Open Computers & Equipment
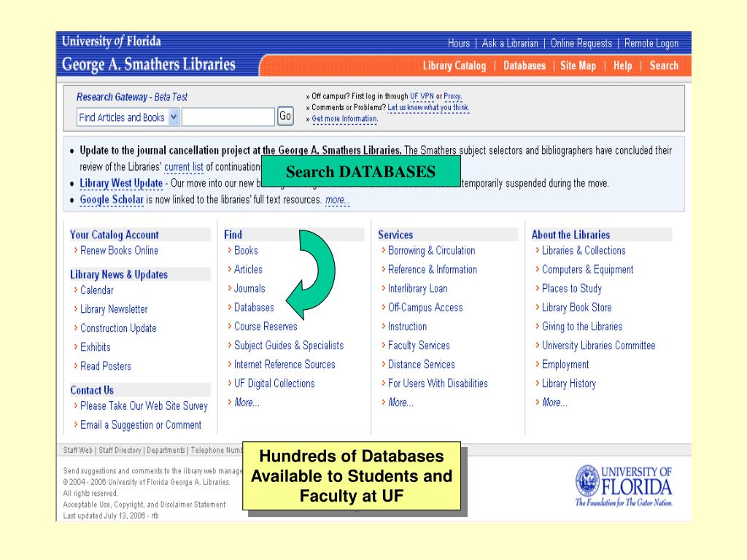Screen dimensions: 747x560 pyautogui.click(x=587, y=270)
